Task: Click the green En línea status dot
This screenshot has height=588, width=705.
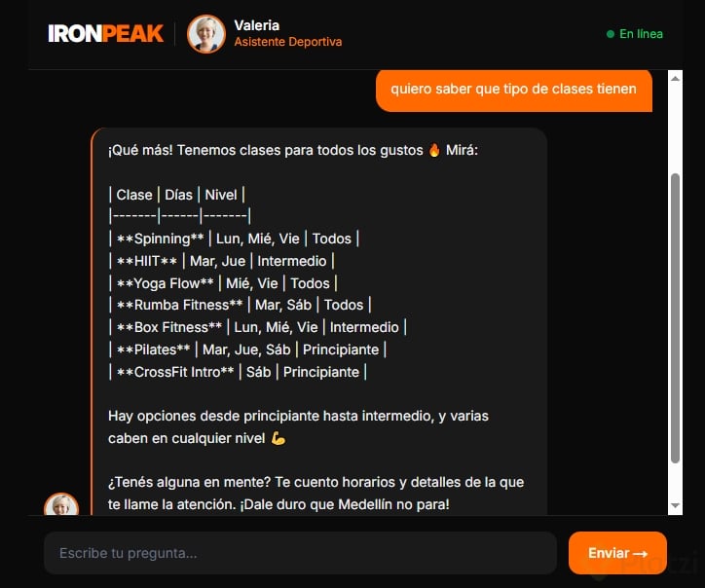Action: pyautogui.click(x=611, y=34)
